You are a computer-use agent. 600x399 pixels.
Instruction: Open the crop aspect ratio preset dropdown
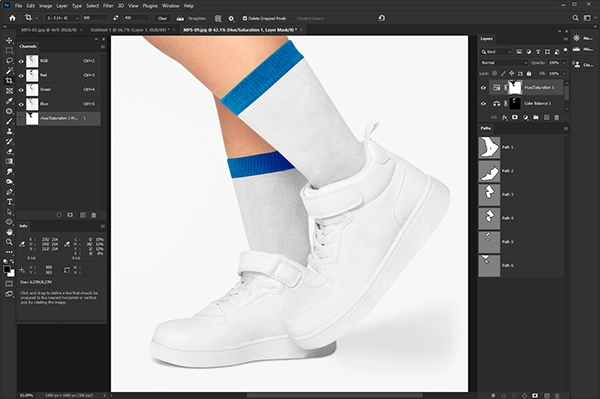click(x=63, y=18)
